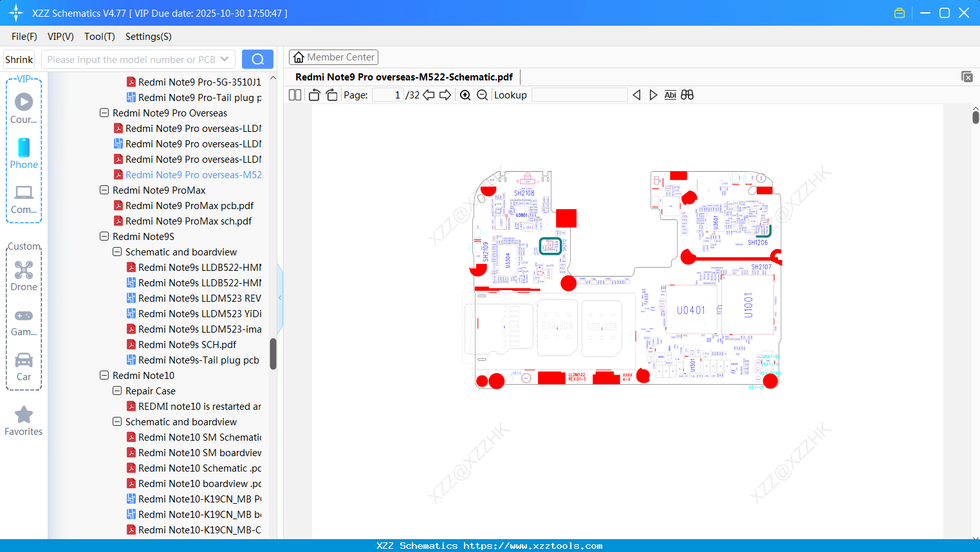Click the window restore icon in the tab bar

(967, 77)
